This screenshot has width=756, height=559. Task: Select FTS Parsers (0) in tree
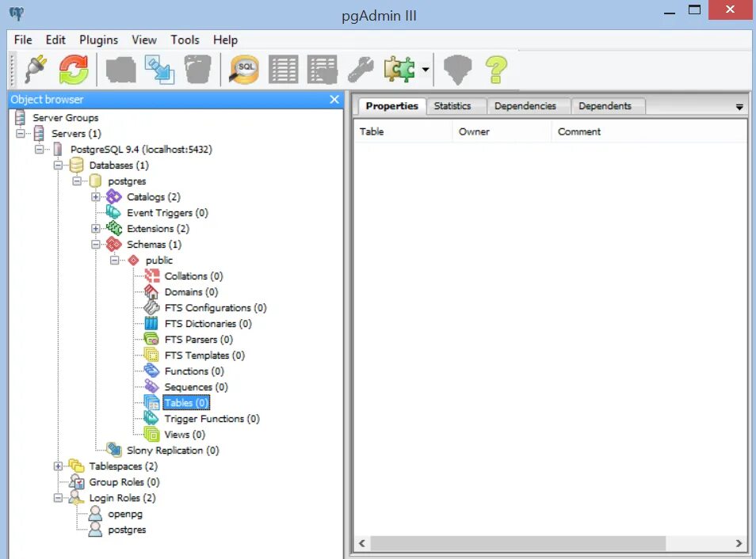point(199,340)
